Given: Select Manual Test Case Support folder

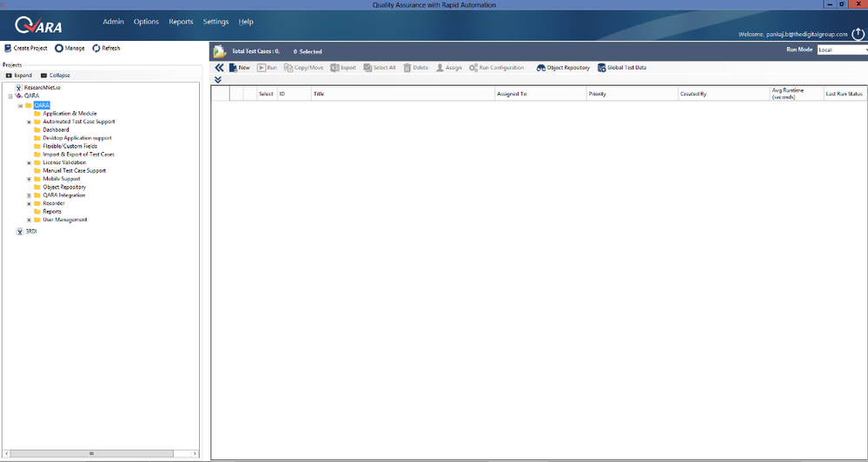Looking at the screenshot, I should [x=74, y=170].
